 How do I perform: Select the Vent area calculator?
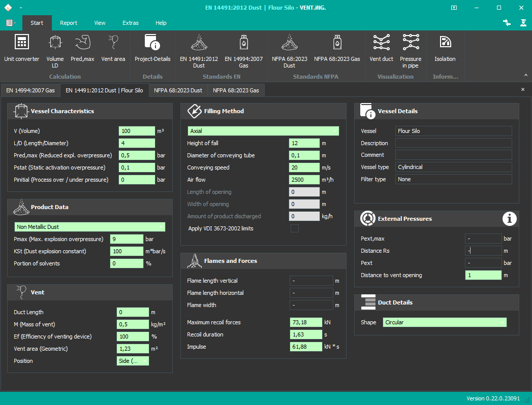coord(113,49)
